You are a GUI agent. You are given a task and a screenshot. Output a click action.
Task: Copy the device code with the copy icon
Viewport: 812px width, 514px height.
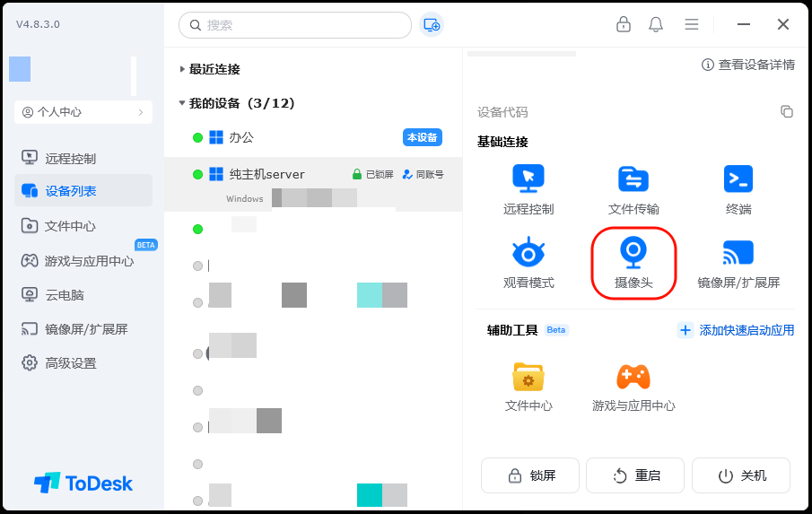coord(787,111)
